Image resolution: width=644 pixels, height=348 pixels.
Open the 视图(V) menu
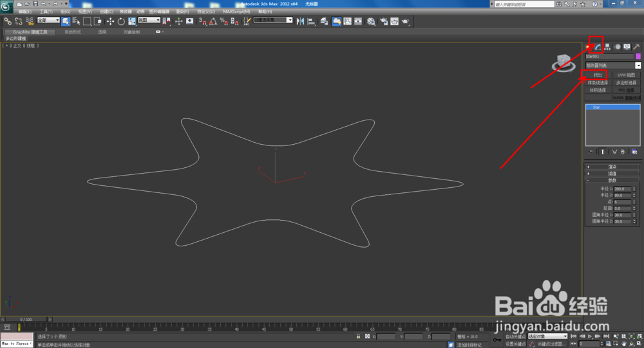coord(85,12)
